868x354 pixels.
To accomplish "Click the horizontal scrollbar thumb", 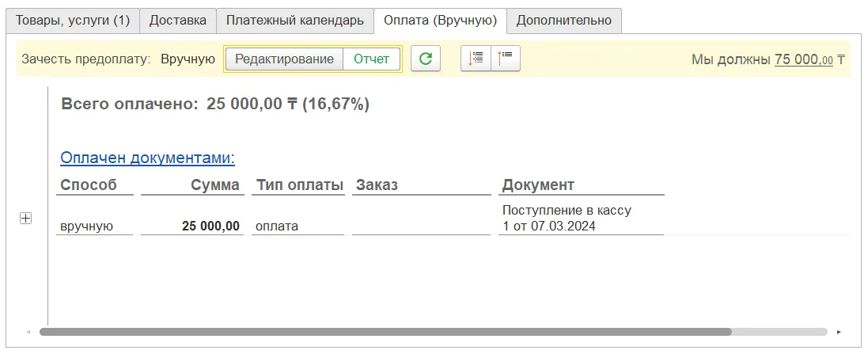I will [385, 332].
